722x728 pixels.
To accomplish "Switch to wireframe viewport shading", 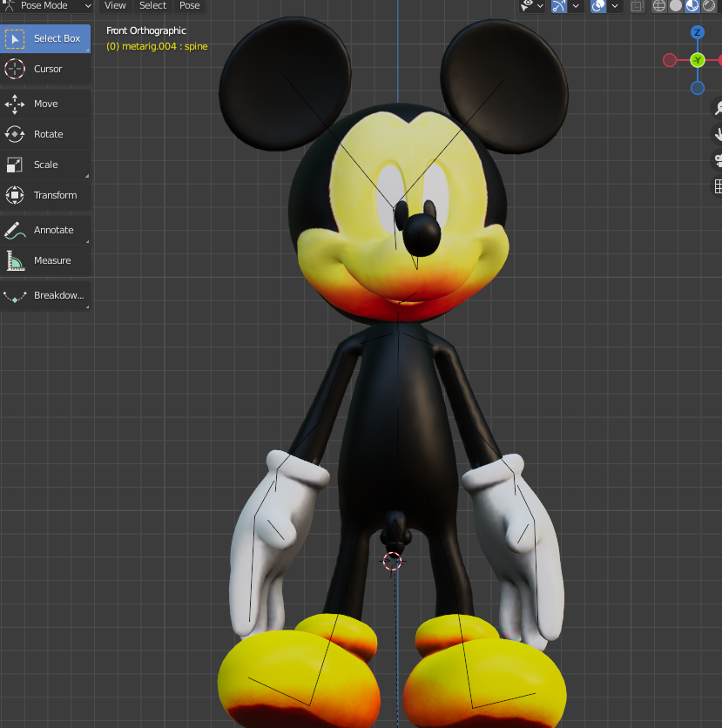I will pos(659,6).
